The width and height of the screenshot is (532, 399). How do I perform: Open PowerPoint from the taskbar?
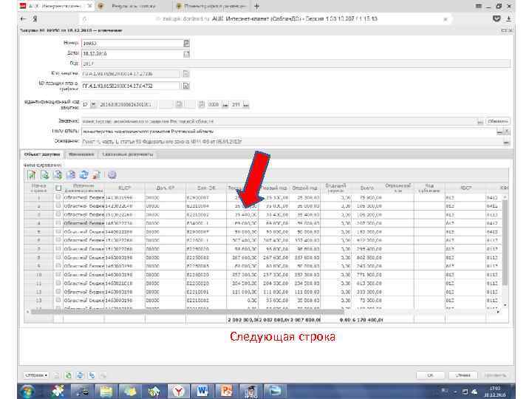(x=226, y=391)
